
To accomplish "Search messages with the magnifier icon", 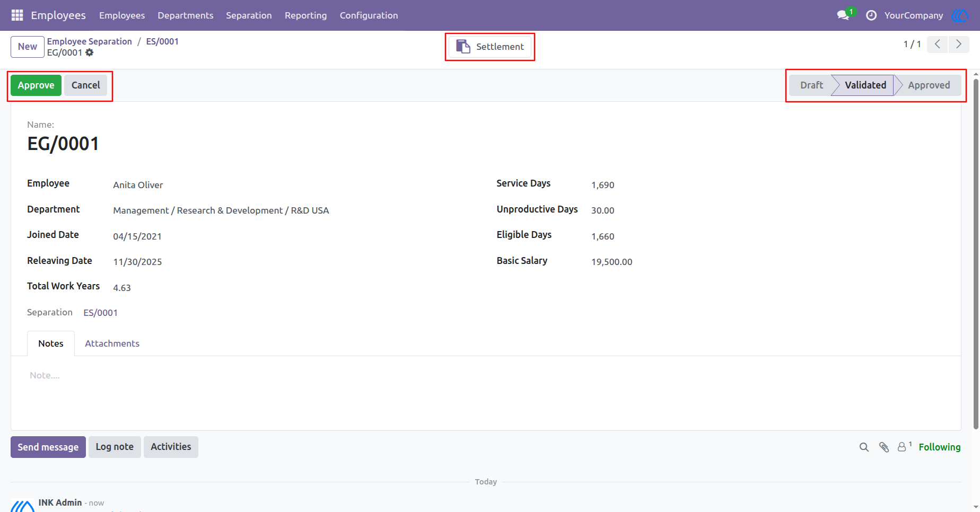I will pyautogui.click(x=864, y=447).
